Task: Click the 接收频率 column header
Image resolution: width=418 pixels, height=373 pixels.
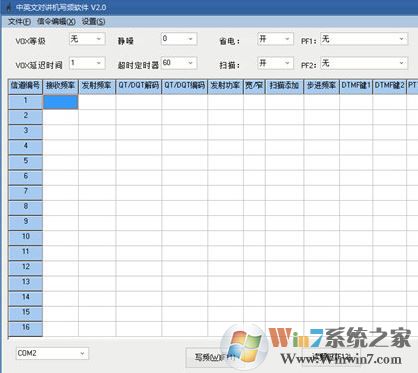Action: (x=61, y=86)
